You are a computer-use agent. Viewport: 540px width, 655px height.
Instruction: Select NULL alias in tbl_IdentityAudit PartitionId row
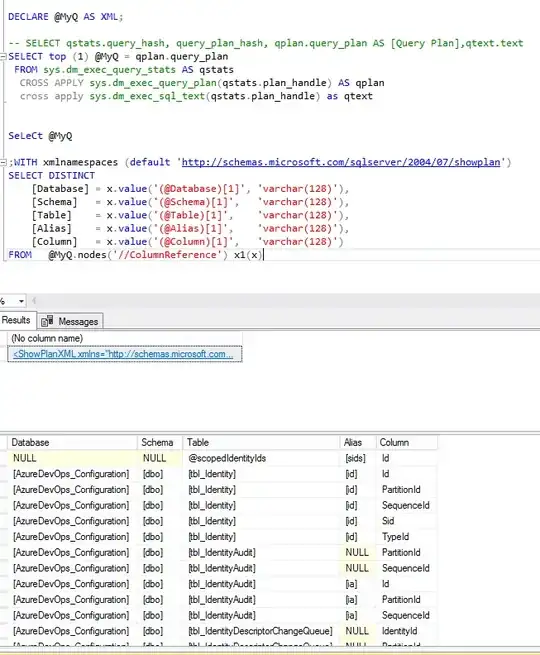[x=358, y=553]
